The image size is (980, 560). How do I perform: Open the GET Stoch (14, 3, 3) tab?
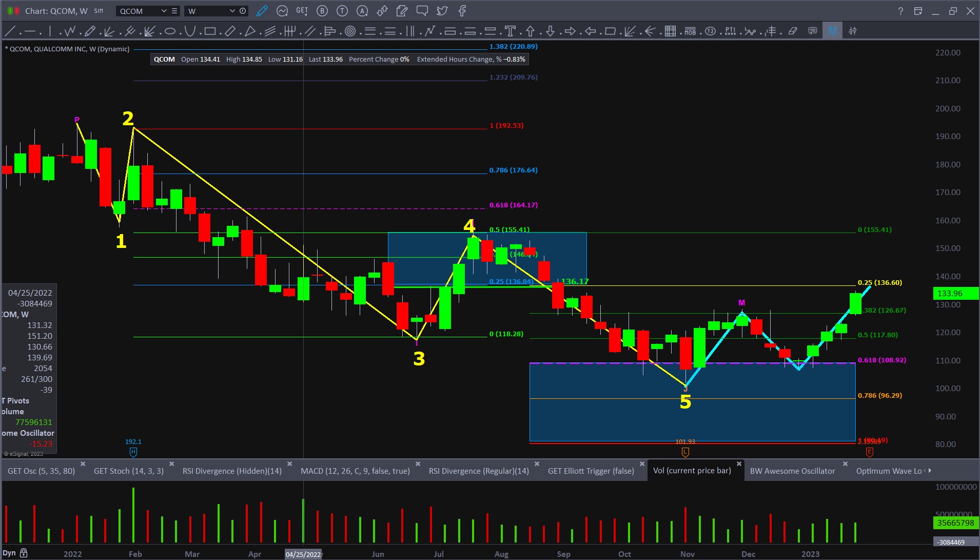tap(128, 471)
